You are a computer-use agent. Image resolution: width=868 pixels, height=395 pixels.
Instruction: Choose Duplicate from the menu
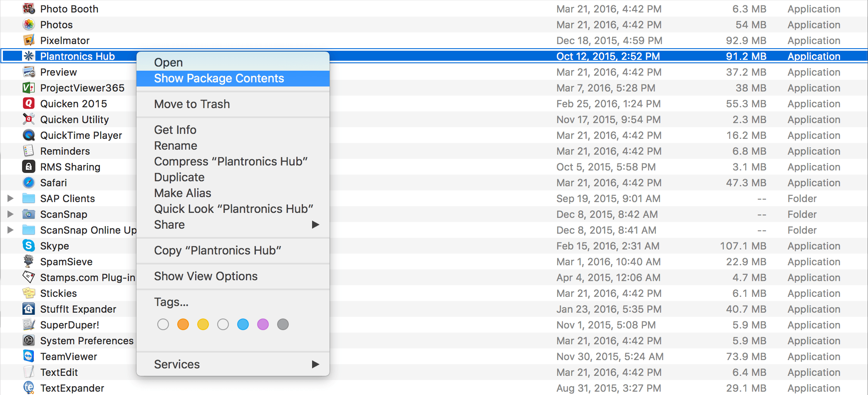pos(233,177)
